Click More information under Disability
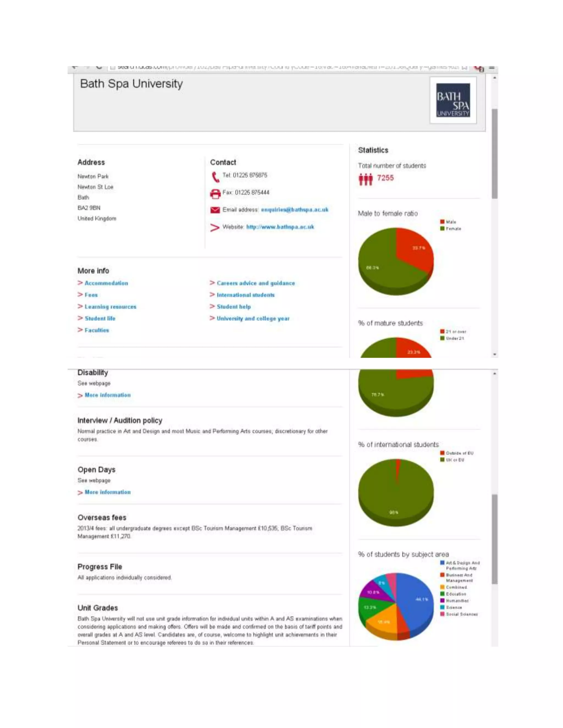Viewport: 563px width, 728px height. (107, 395)
